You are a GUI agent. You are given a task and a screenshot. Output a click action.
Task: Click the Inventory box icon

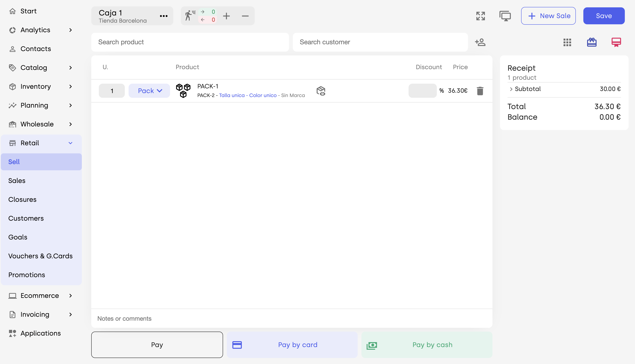(12, 86)
